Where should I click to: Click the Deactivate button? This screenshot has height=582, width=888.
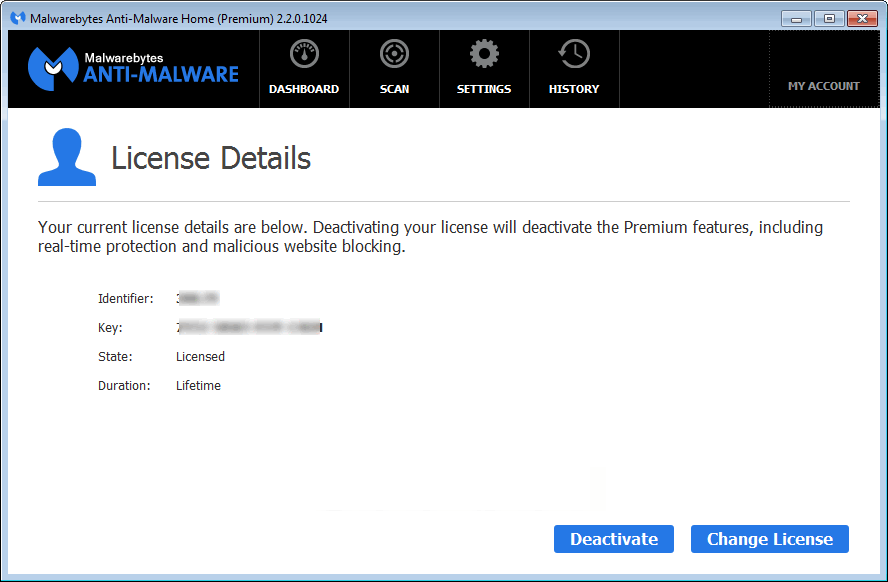pos(614,539)
